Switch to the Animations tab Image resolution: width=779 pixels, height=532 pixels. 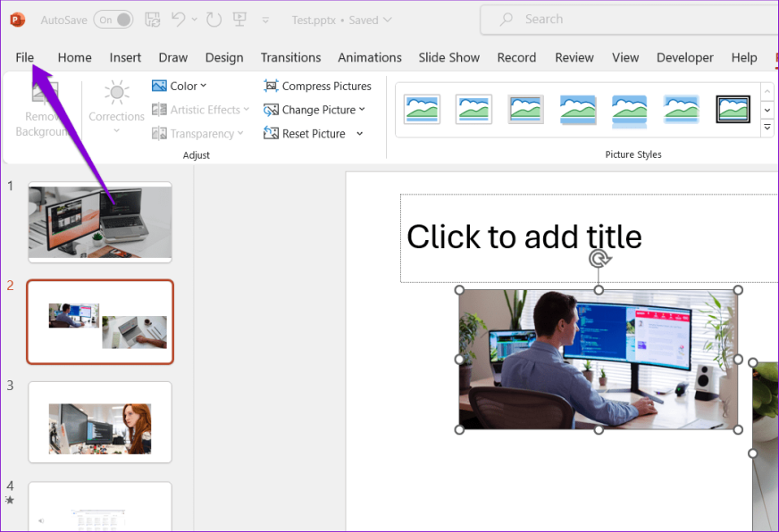pyautogui.click(x=369, y=57)
